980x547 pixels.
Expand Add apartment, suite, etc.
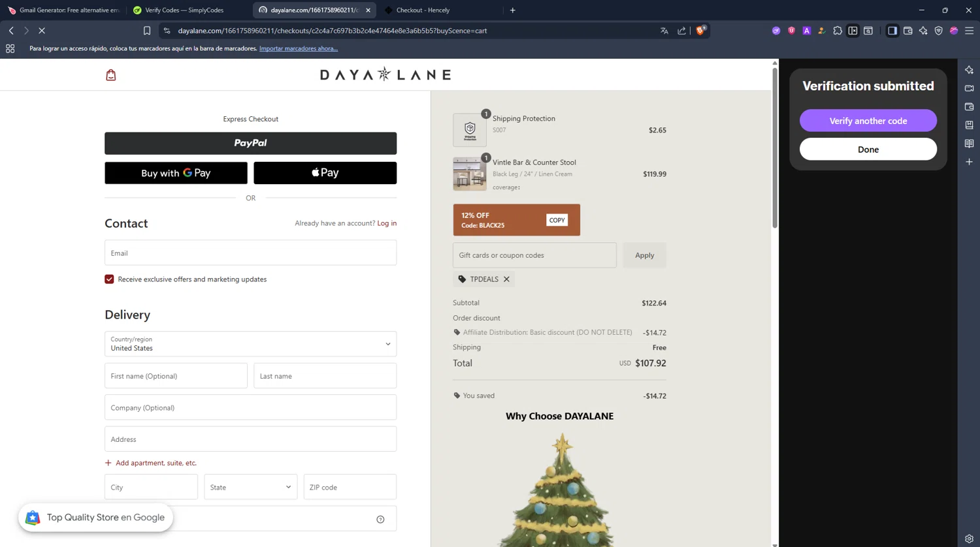point(151,463)
